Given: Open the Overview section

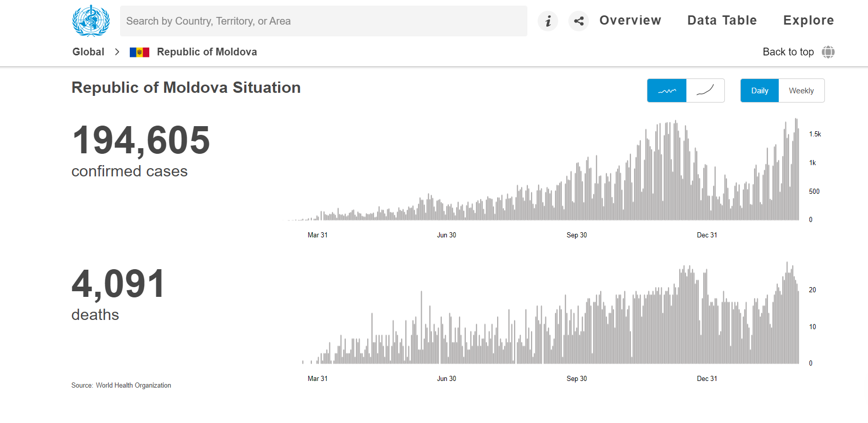Looking at the screenshot, I should (630, 21).
